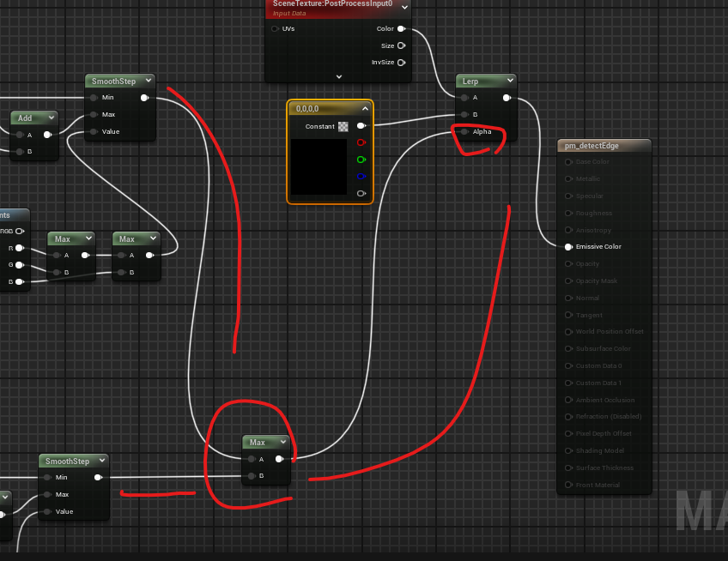Click the Add node's B input pin
The width and height of the screenshot is (728, 561).
point(20,152)
